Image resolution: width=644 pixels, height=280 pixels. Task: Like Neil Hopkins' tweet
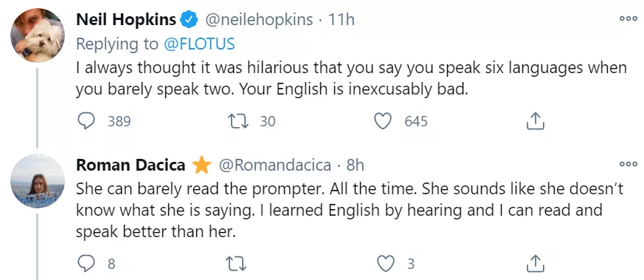tap(383, 121)
